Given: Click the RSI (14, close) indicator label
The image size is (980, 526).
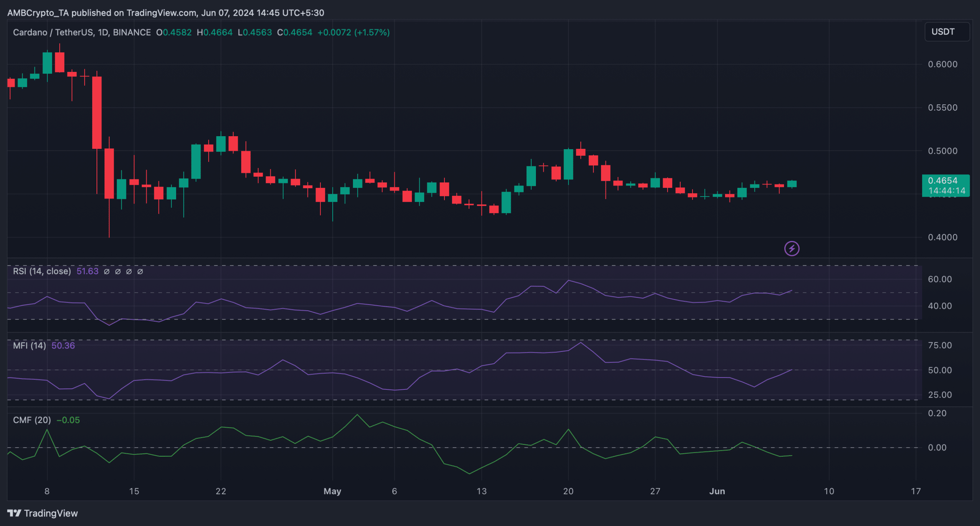Looking at the screenshot, I should (42, 271).
